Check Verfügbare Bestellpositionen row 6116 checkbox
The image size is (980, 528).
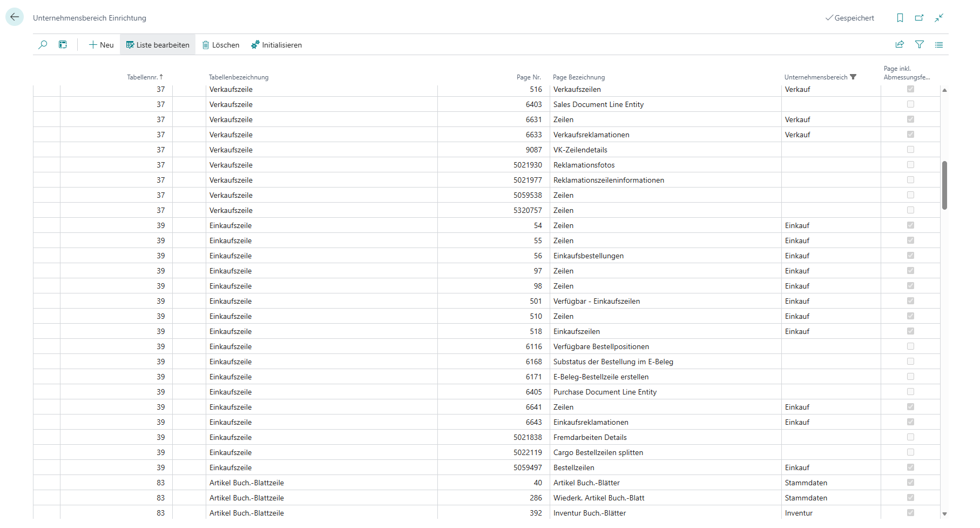pos(911,346)
